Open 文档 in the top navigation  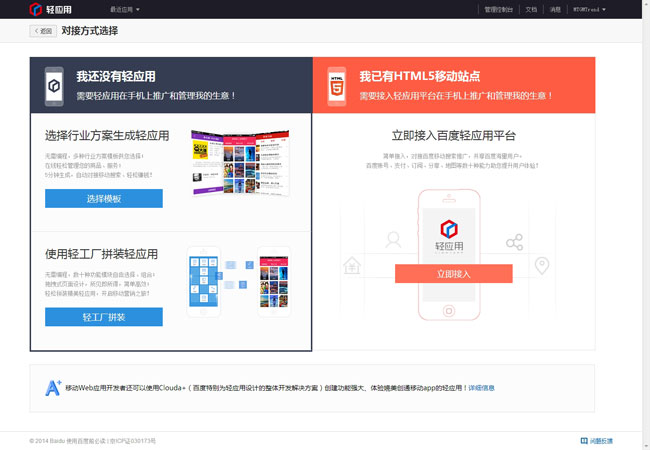click(x=531, y=9)
